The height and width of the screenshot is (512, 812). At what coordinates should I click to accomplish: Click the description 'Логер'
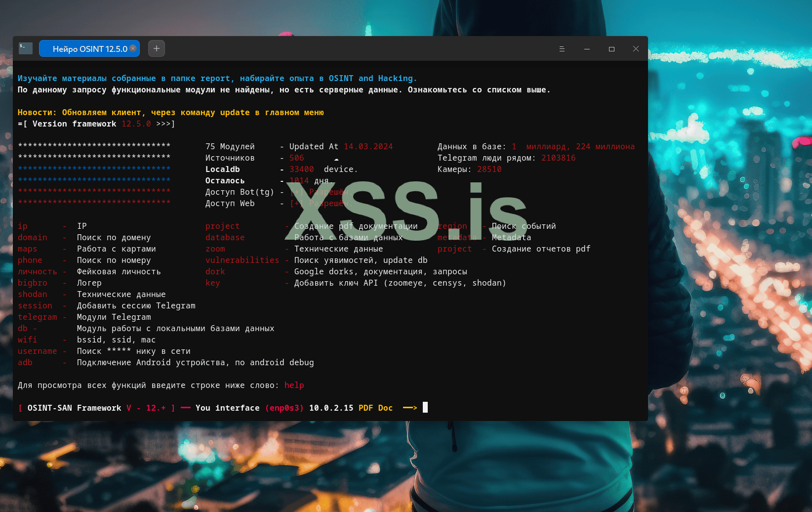click(x=89, y=283)
